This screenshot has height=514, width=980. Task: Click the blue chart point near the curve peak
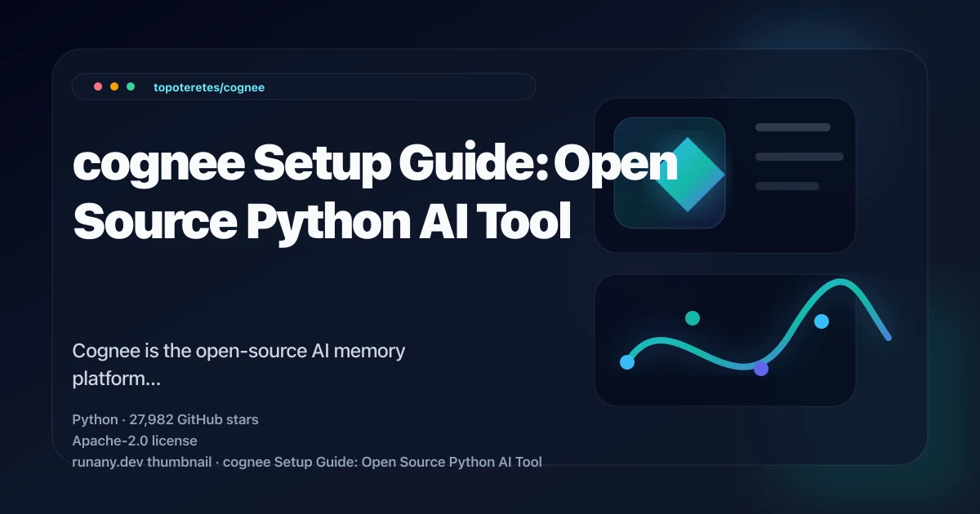coord(822,321)
